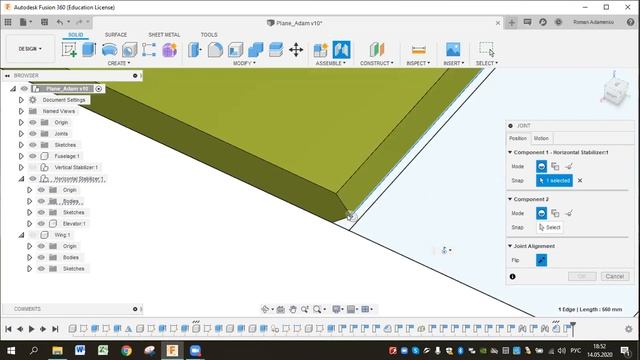Click the Component 2 Snap Select button
The width and height of the screenshot is (640, 360).
coord(550,227)
